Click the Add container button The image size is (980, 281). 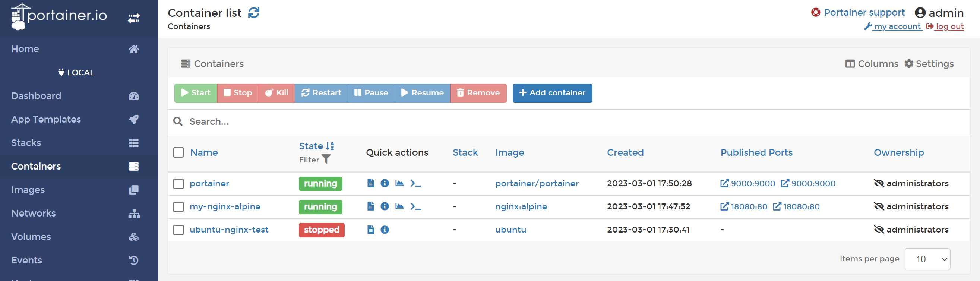pos(552,93)
